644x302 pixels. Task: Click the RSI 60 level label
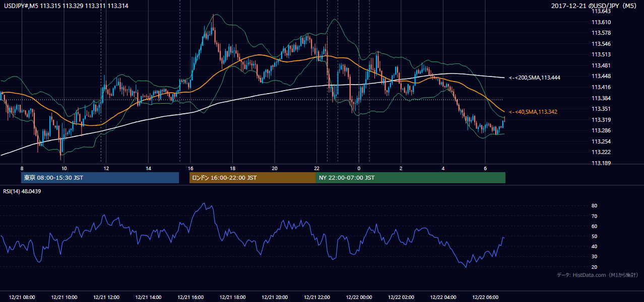click(594, 226)
